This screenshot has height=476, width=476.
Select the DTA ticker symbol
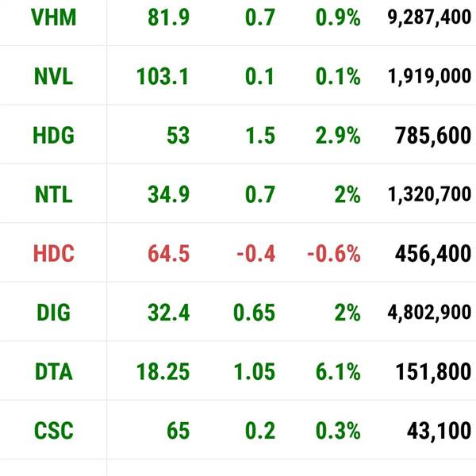click(53, 371)
